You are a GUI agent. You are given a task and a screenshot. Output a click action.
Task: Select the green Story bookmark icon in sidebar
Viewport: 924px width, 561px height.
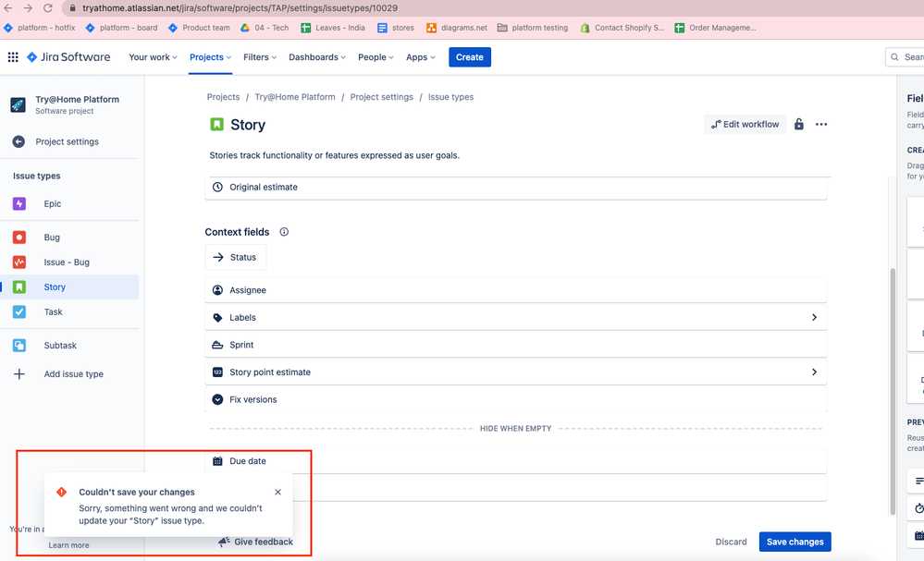19,287
